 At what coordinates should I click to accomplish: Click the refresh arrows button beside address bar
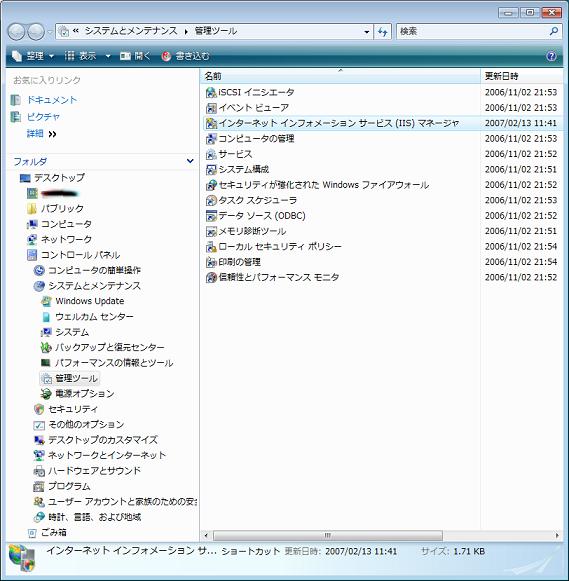pyautogui.click(x=383, y=31)
